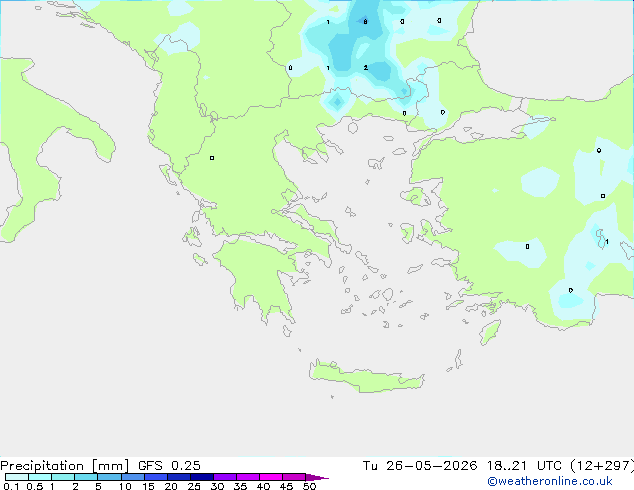This screenshot has width=634, height=490.
Task: Click the legend label '0.1'
Action: [x=11, y=486]
